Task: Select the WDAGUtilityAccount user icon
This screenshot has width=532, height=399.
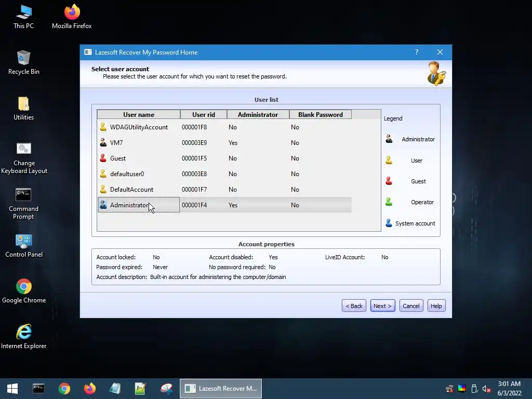Action: (103, 127)
